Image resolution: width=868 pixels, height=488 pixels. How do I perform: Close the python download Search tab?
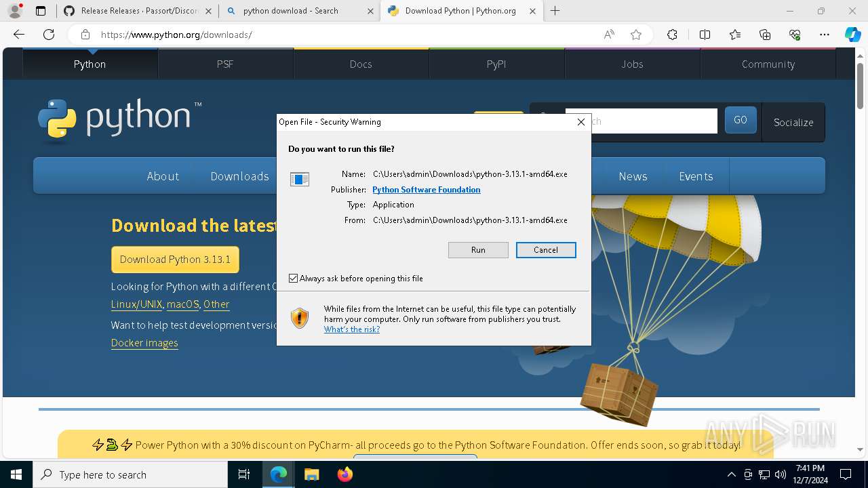(x=370, y=11)
